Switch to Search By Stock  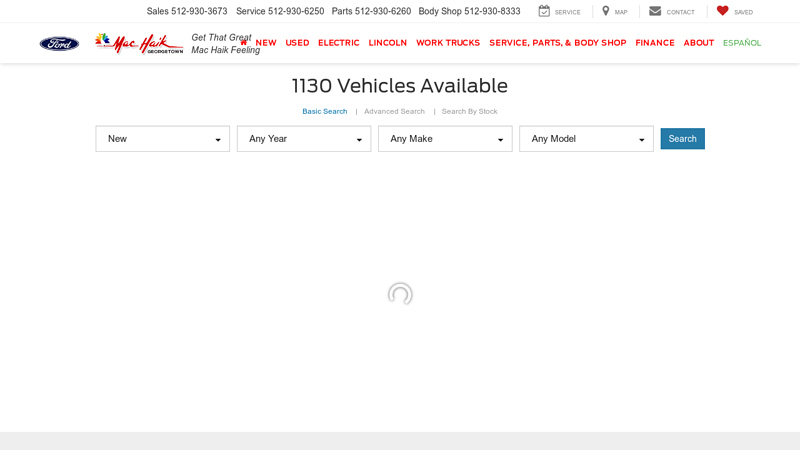(x=469, y=111)
